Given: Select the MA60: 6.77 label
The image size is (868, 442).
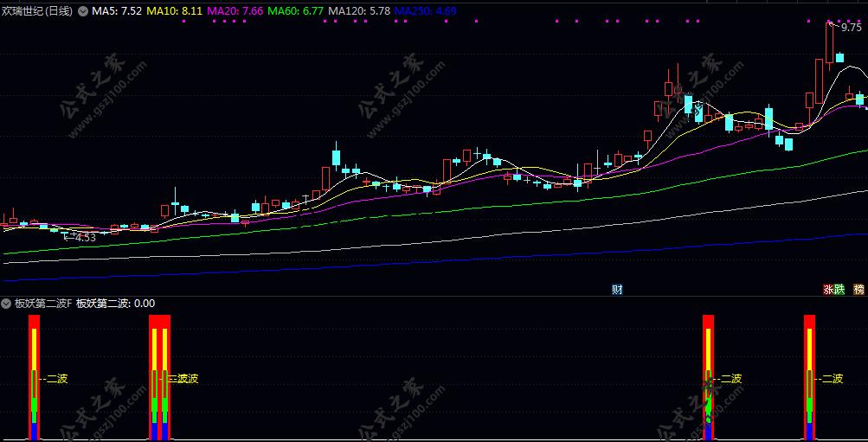Looking at the screenshot, I should [296, 11].
